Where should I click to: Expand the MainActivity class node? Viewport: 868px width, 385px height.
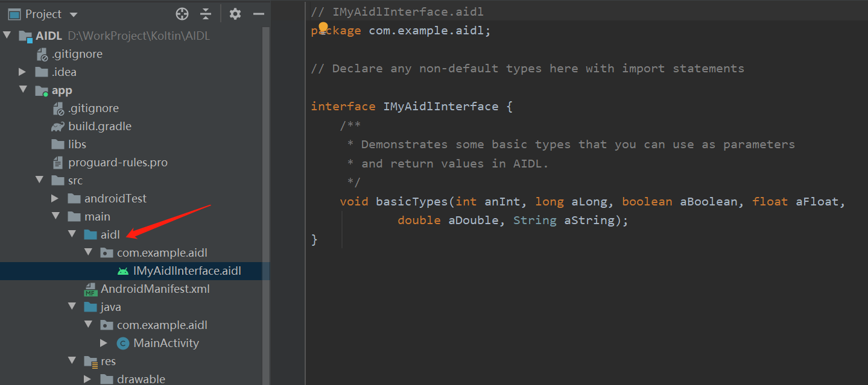(104, 343)
